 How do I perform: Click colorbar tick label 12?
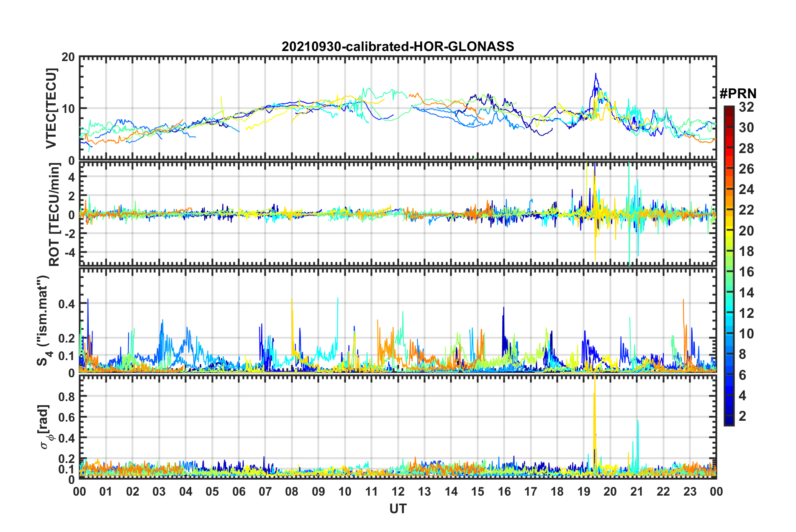pos(746,313)
